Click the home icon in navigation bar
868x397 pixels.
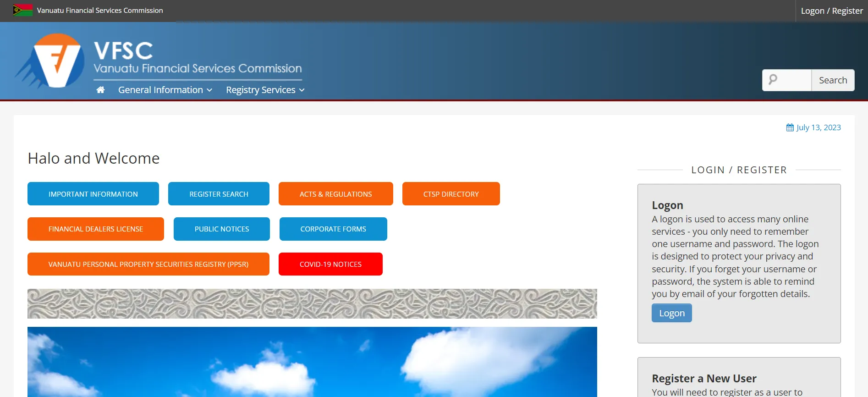100,90
